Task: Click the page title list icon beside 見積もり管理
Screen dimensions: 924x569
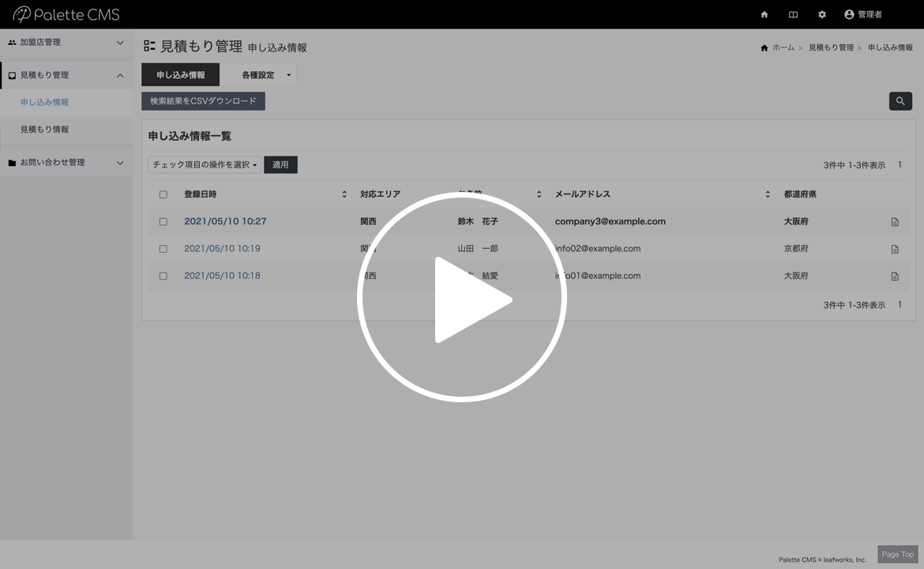Action: point(150,45)
